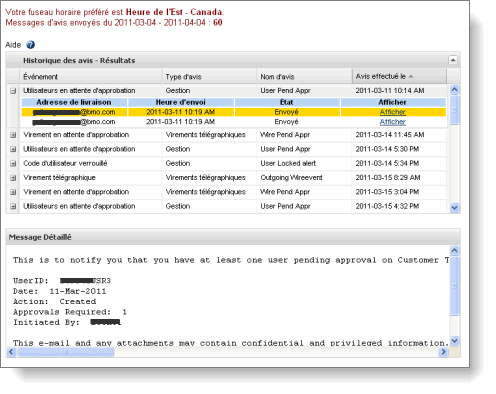Sort by the Type d'avis column header
This screenshot has width=496, height=394.
point(209,77)
